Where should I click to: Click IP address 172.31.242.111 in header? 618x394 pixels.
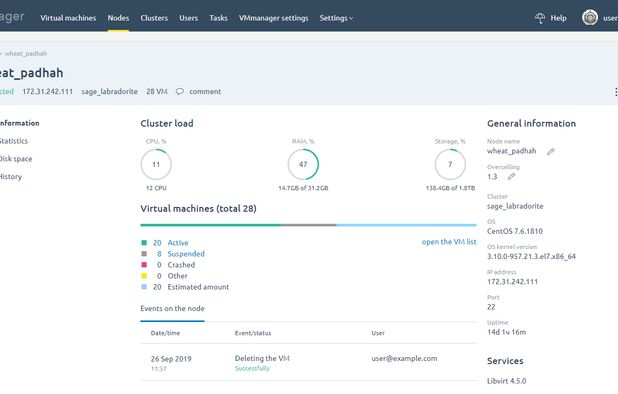tap(48, 91)
